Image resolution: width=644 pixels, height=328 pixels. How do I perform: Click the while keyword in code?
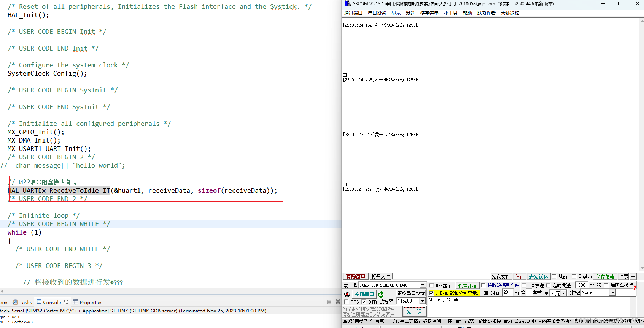click(x=17, y=232)
